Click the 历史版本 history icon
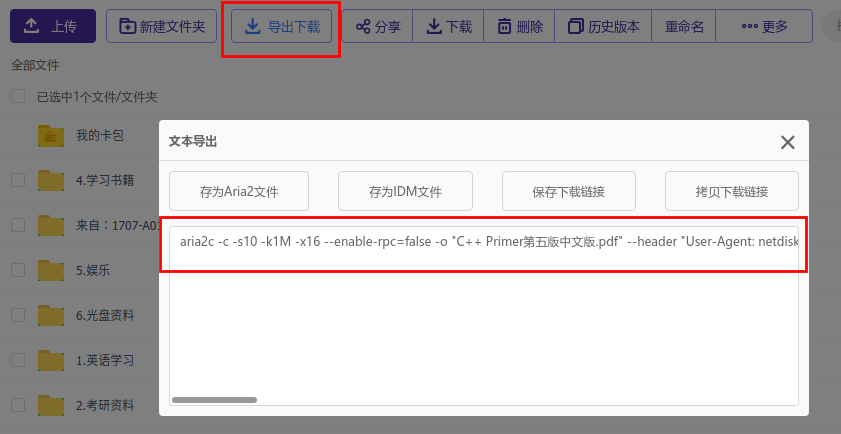The height and width of the screenshot is (434, 841). (576, 26)
